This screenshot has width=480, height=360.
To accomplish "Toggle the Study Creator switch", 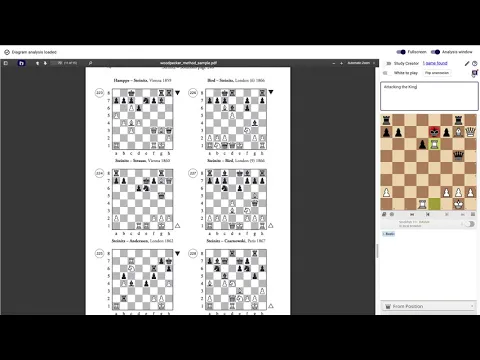I will click(x=388, y=63).
